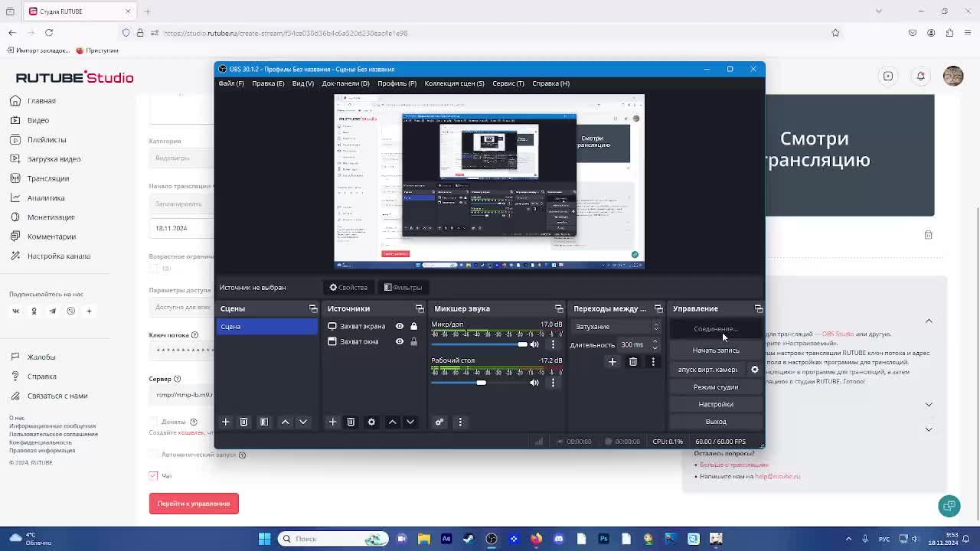Click Перейти к управлению red button

pyautogui.click(x=194, y=504)
